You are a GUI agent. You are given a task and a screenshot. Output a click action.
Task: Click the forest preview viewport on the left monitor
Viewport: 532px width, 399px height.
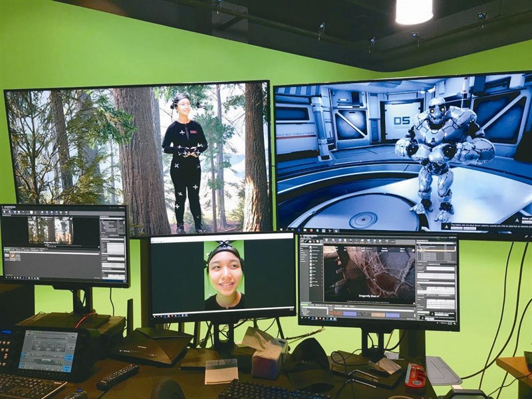(51, 230)
